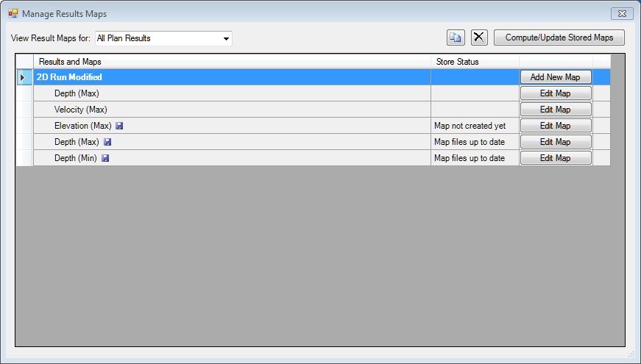The image size is (641, 364).
Task: Open Edit Map for Depth (Min)
Action: coord(556,158)
